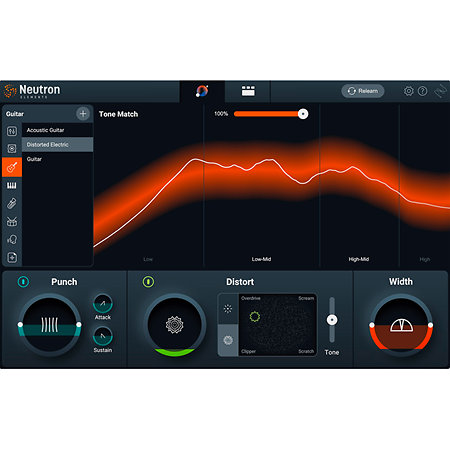
Task: Toggle the Punch module power button
Action: click(23, 282)
